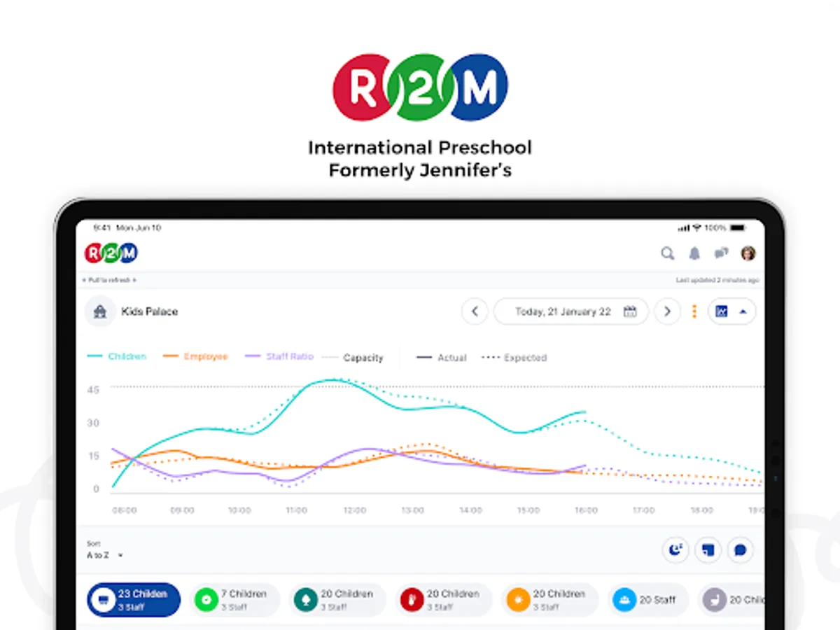Click the battery indicator in status bar
Screen dimensions: 840x630
pos(737,227)
